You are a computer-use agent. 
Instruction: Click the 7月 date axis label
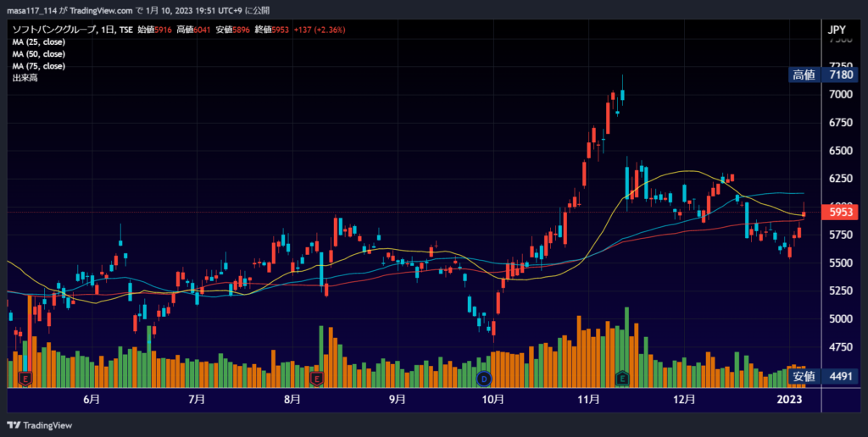(x=197, y=399)
